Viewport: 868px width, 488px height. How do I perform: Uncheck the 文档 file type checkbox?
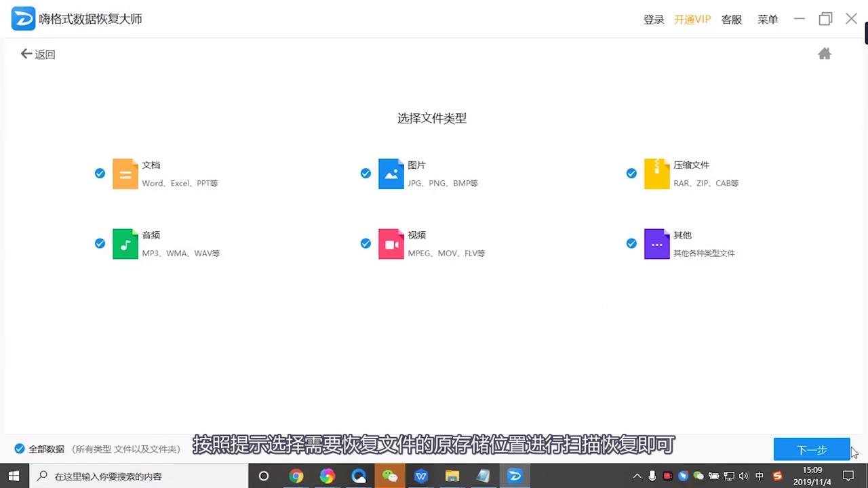[x=100, y=174]
